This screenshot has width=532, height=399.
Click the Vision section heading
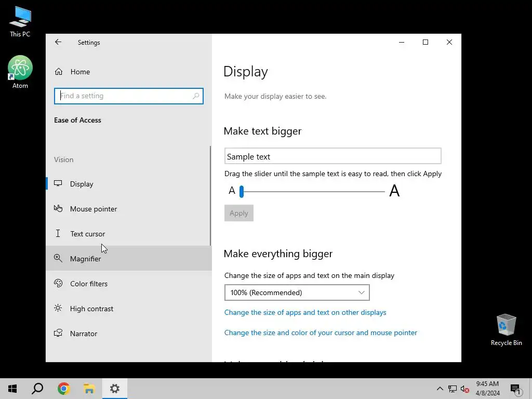coord(63,159)
